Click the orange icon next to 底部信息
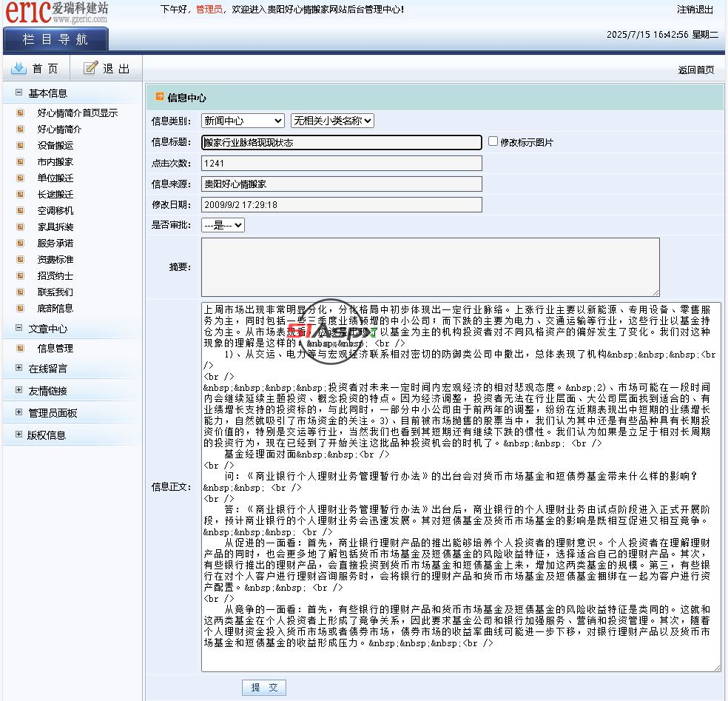The width and height of the screenshot is (728, 701). pos(20,308)
